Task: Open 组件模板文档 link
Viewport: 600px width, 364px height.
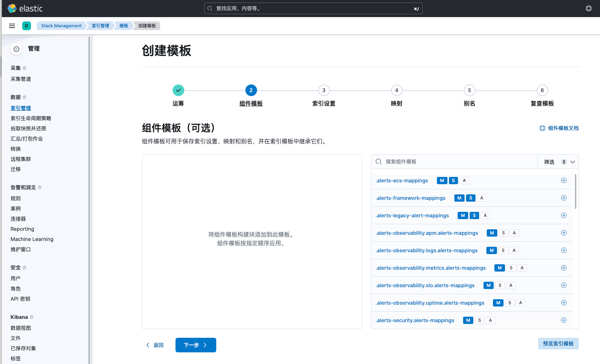Action: tap(559, 128)
